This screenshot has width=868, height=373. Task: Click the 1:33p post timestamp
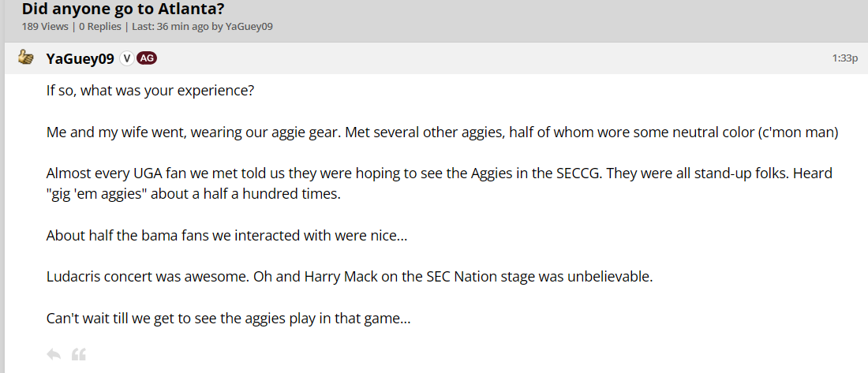(844, 58)
